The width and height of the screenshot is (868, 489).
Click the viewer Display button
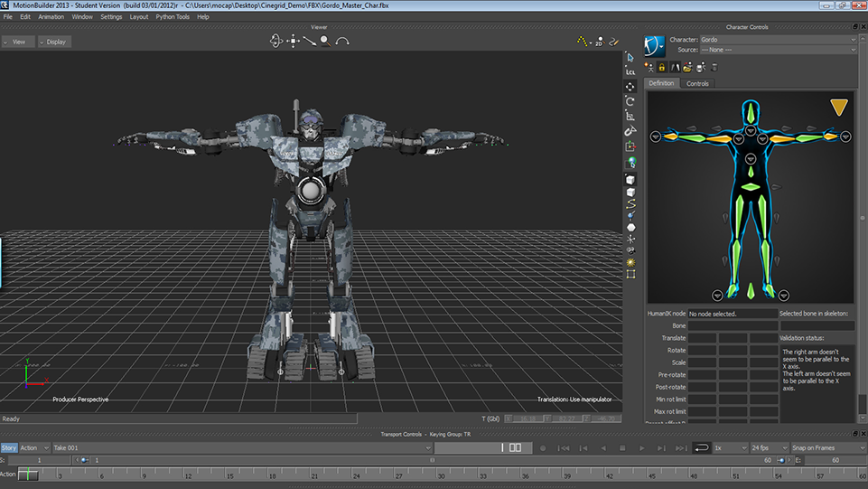pos(56,42)
